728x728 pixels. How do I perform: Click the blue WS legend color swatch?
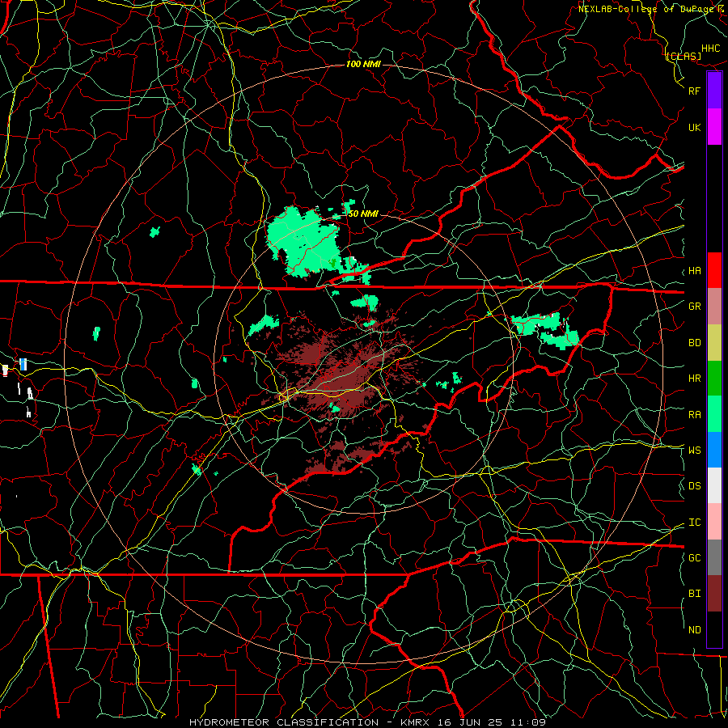click(x=714, y=450)
